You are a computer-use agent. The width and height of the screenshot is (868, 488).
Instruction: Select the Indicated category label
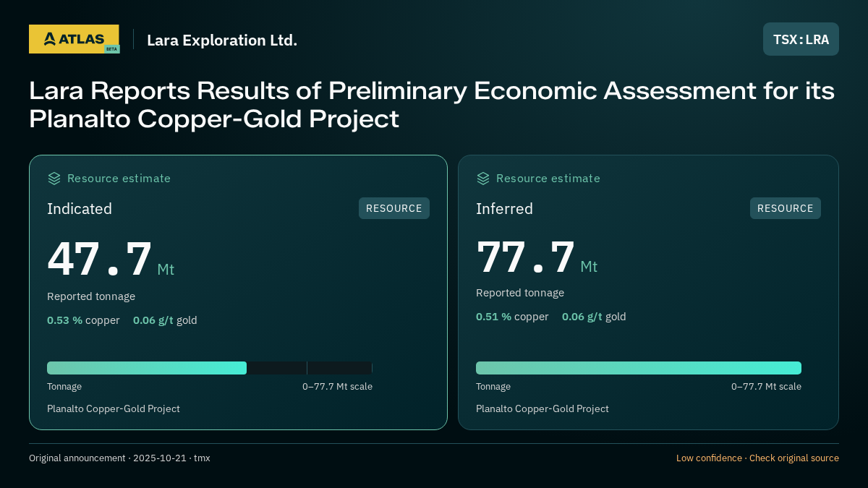click(80, 209)
